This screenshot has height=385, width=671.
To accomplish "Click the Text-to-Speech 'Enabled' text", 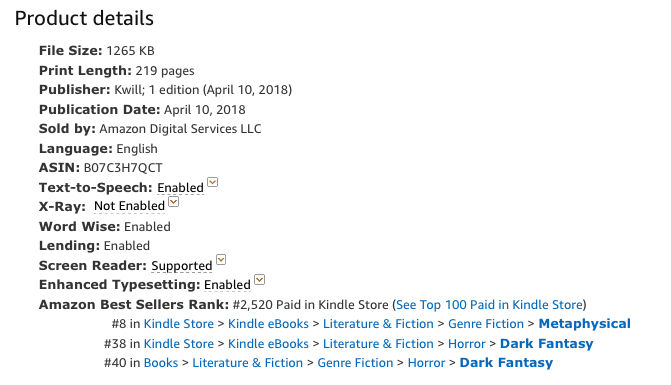I will (181, 188).
